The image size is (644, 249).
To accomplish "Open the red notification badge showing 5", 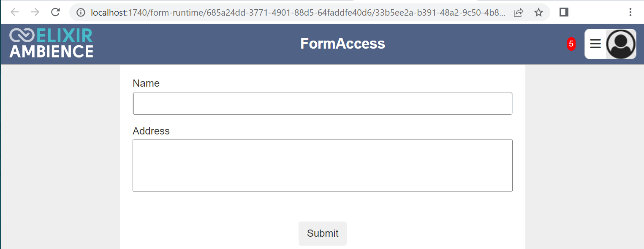I will [571, 44].
